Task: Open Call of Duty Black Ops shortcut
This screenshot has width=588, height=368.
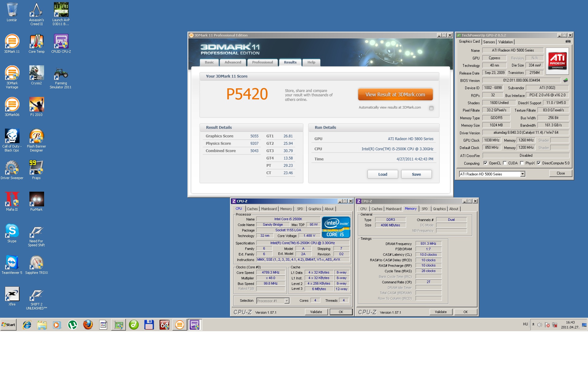Action: (12, 140)
